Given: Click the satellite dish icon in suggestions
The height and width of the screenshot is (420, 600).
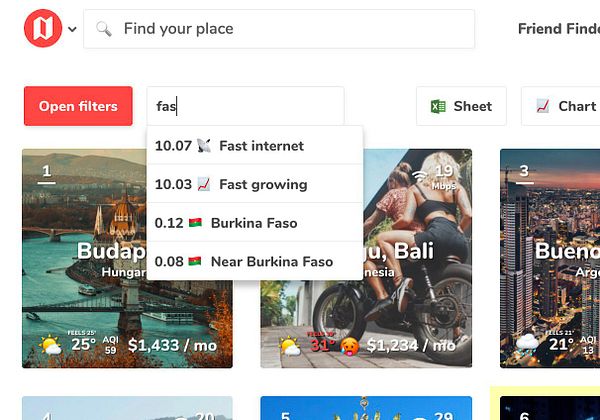Looking at the screenshot, I should point(204,146).
